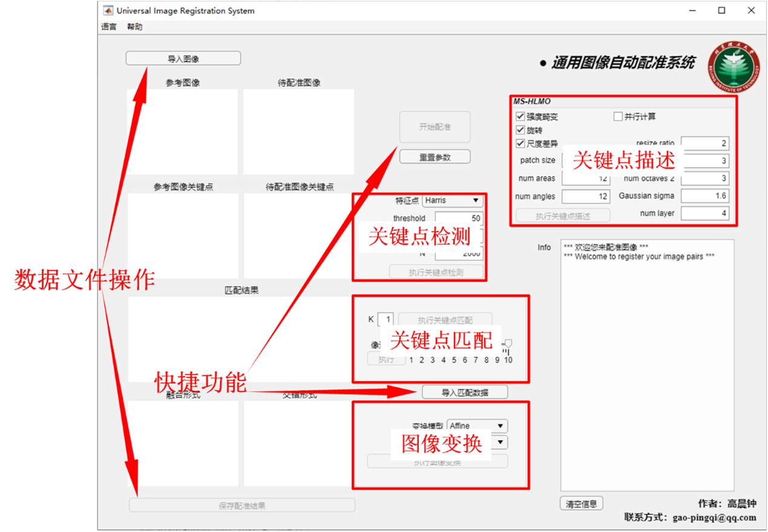This screenshot has height=532, width=768.
Task: Open the dropdown below the Affine selector
Action: tap(499, 442)
